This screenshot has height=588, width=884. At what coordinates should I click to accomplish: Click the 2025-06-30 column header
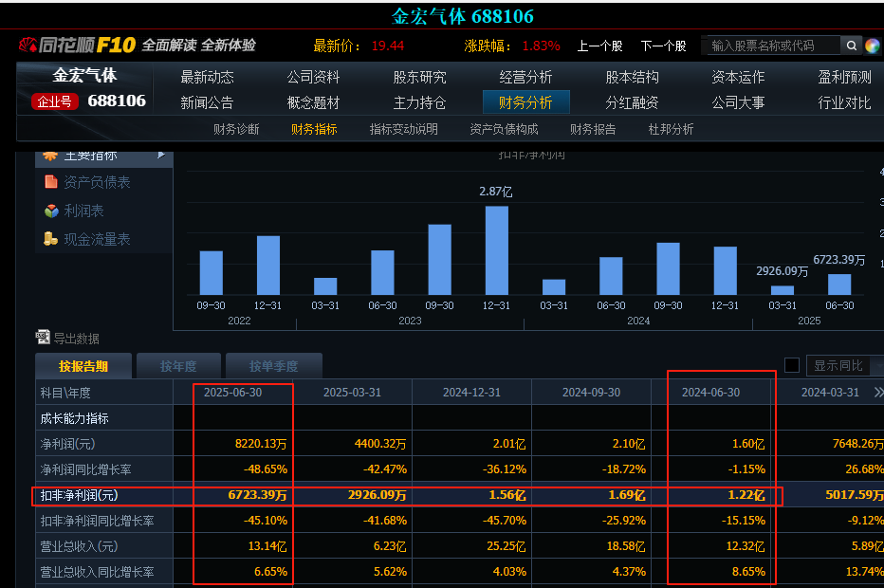[x=232, y=393]
